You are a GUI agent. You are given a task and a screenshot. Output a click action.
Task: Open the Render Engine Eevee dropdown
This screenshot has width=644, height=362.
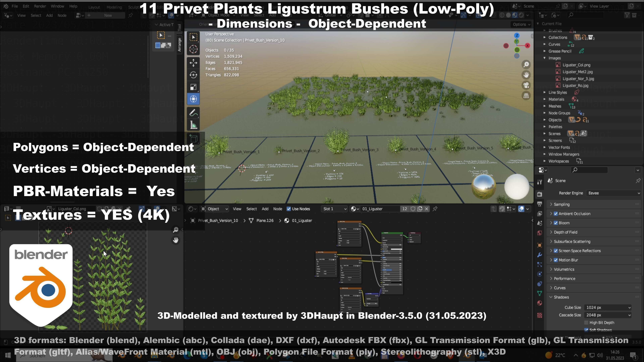pyautogui.click(x=613, y=193)
